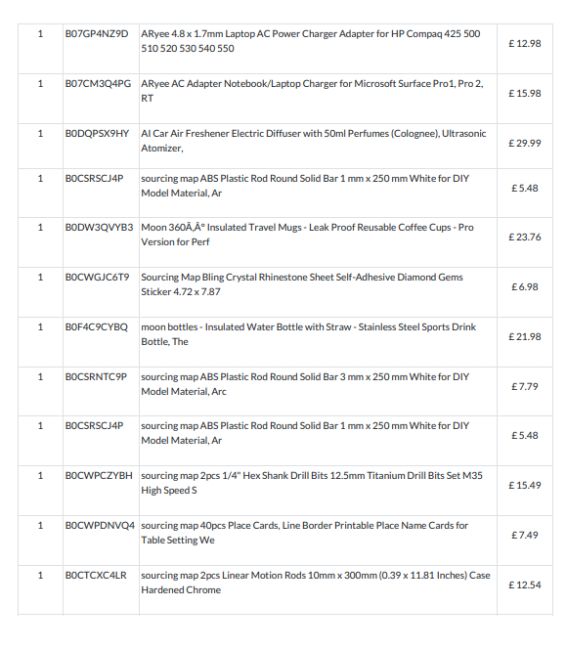Select the B07CM3Q4PG product code
Screen dimensions: 567x650
[x=98, y=83]
